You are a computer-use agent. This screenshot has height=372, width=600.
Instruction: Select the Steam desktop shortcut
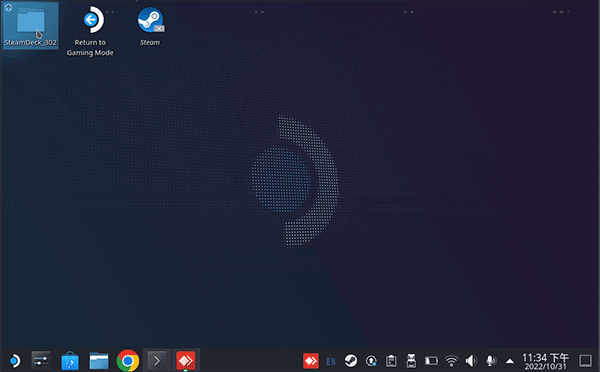tap(150, 27)
